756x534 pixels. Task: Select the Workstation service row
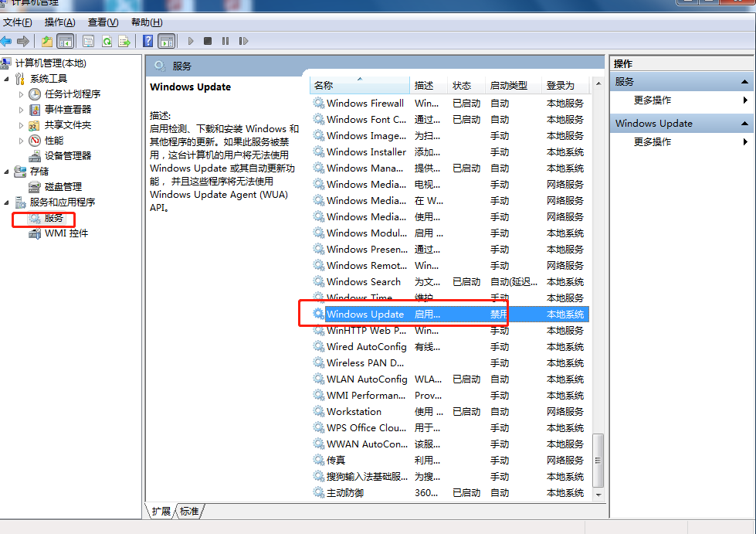pyautogui.click(x=450, y=411)
